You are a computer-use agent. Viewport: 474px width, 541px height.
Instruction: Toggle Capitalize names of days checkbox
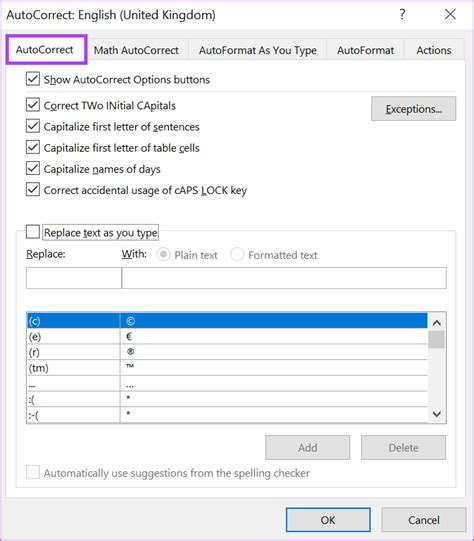[x=33, y=168]
